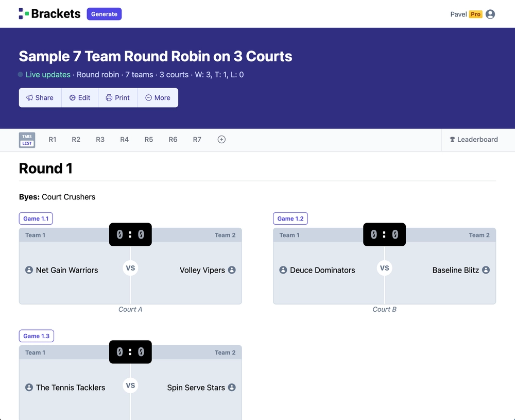Click the avatar icon beside Net Gain Warriors
The width and height of the screenshot is (515, 420).
29,270
